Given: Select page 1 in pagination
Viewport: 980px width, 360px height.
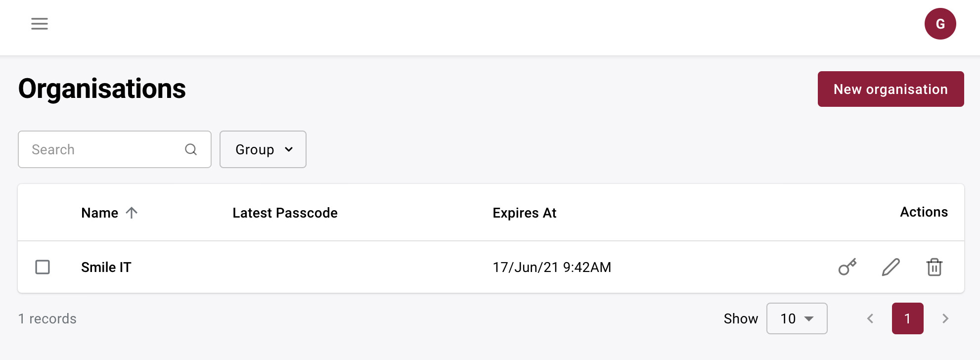Looking at the screenshot, I should [907, 318].
